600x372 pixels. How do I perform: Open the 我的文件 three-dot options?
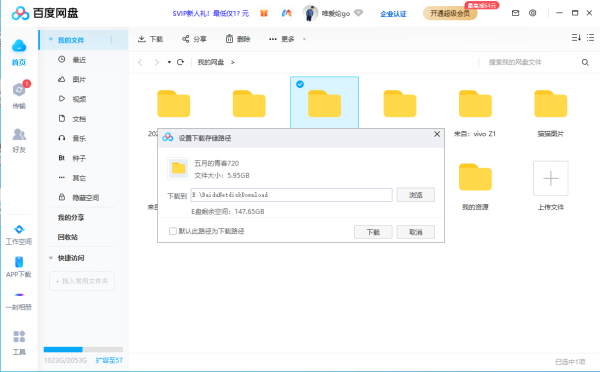click(x=111, y=40)
